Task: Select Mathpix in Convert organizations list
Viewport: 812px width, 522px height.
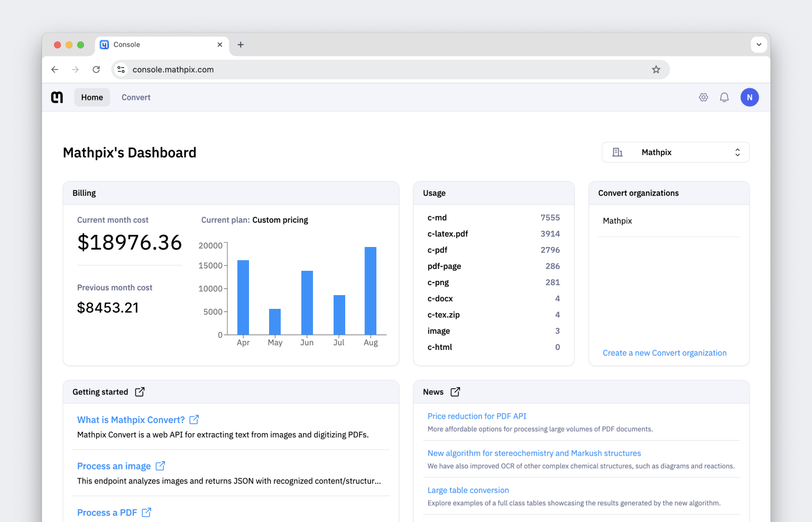Action: [617, 221]
